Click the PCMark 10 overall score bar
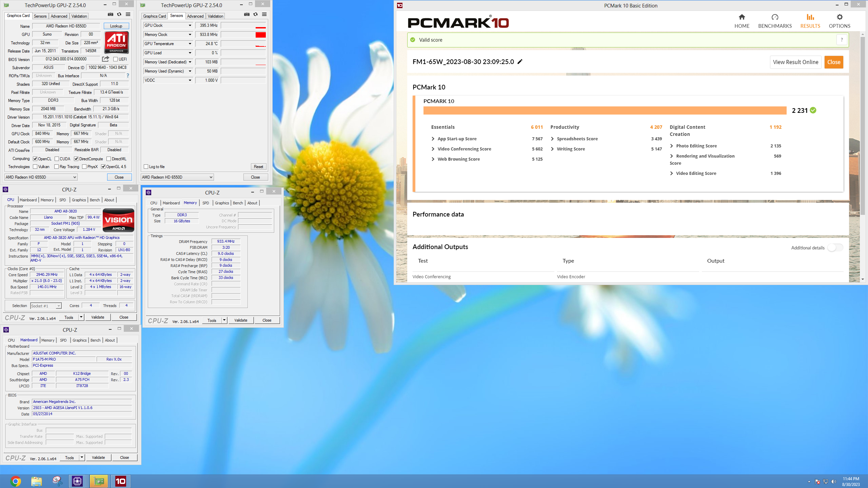 pos(605,110)
